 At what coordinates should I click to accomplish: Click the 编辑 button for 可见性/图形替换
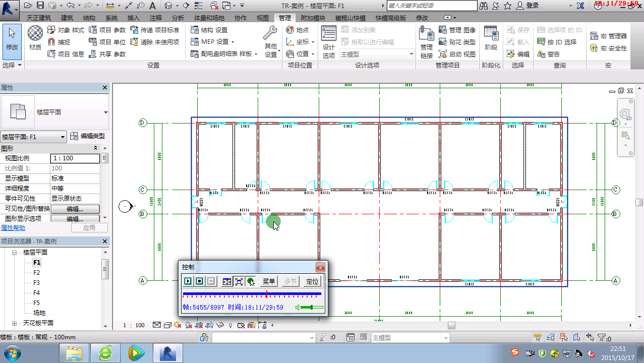click(74, 208)
